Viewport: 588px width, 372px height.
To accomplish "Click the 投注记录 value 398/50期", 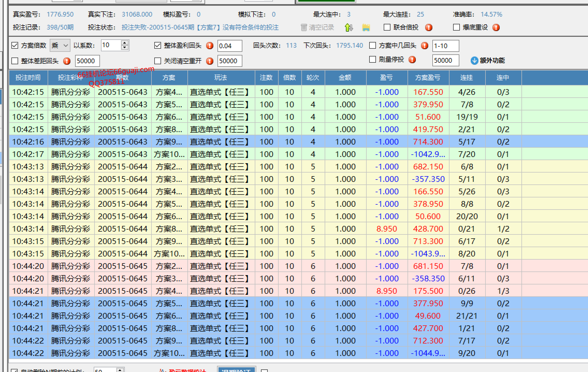I will 60,27.
